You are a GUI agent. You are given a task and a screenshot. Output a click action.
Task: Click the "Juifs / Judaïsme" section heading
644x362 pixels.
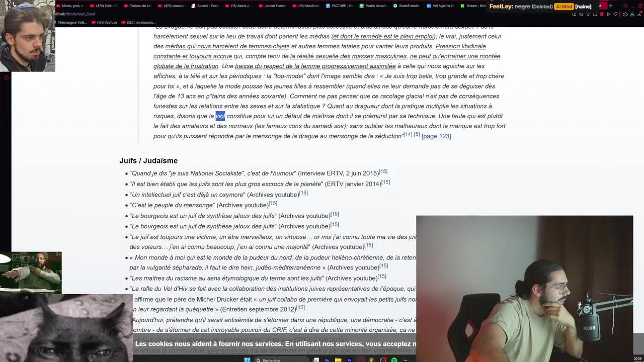pos(148,161)
